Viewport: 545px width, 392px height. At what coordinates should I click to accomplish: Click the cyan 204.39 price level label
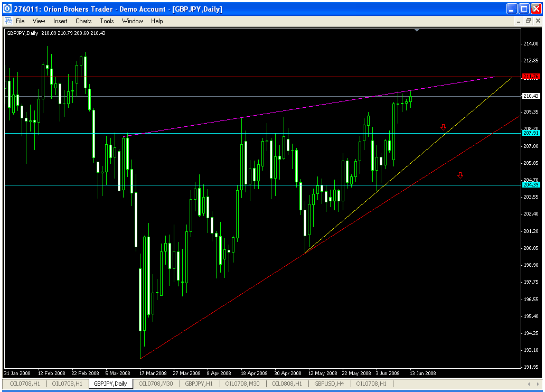(531, 185)
